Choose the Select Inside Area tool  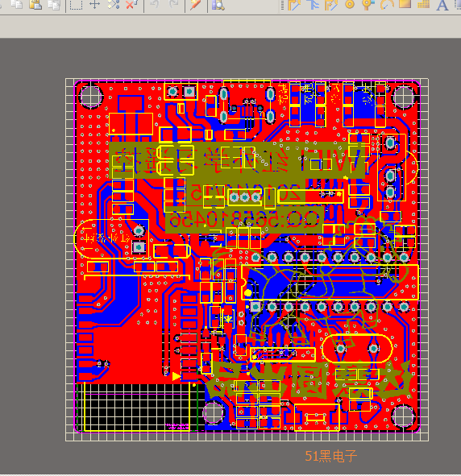pyautogui.click(x=76, y=5)
